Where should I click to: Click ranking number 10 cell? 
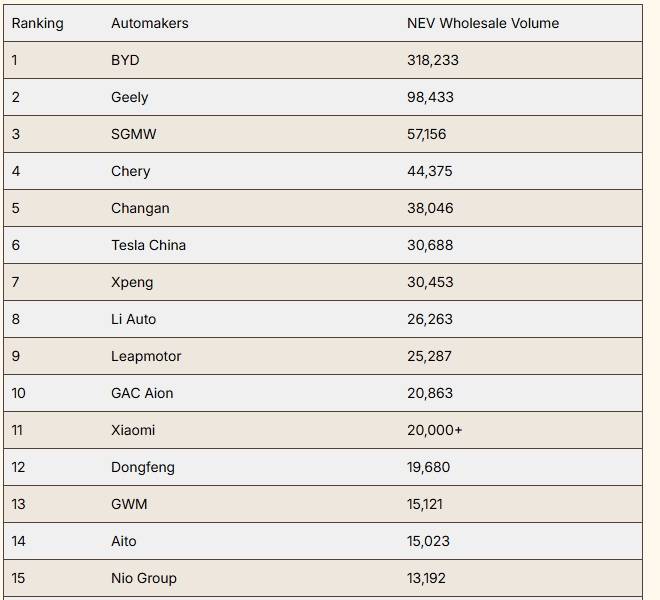pyautogui.click(x=19, y=393)
